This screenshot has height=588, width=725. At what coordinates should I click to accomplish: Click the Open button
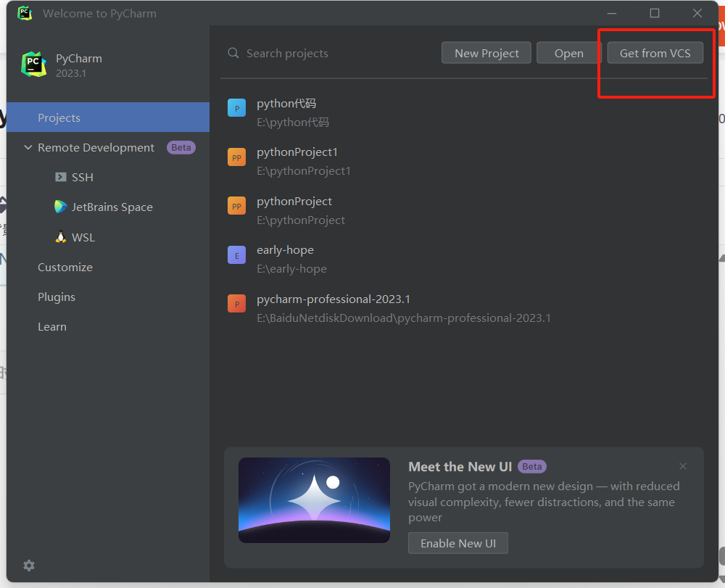click(568, 53)
